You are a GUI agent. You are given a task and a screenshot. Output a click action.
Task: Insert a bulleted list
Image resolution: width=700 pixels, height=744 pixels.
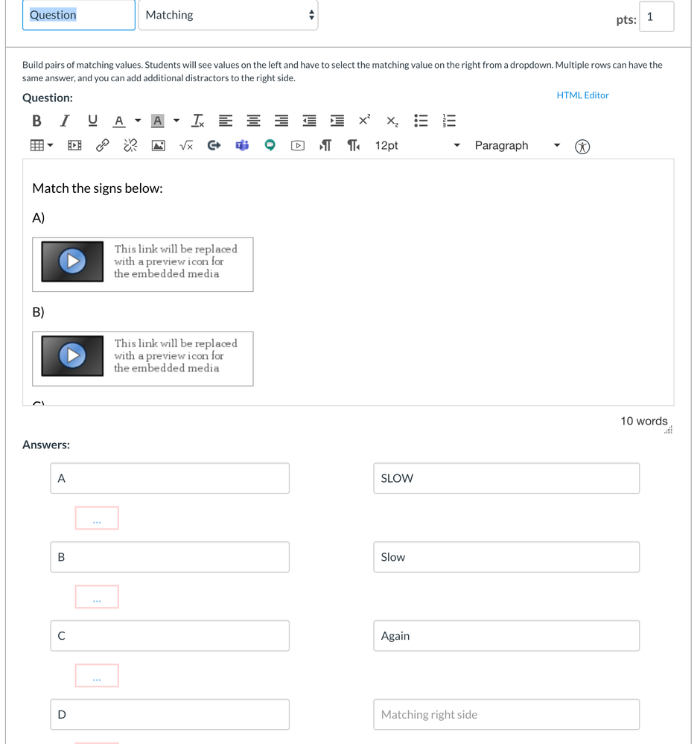[421, 121]
